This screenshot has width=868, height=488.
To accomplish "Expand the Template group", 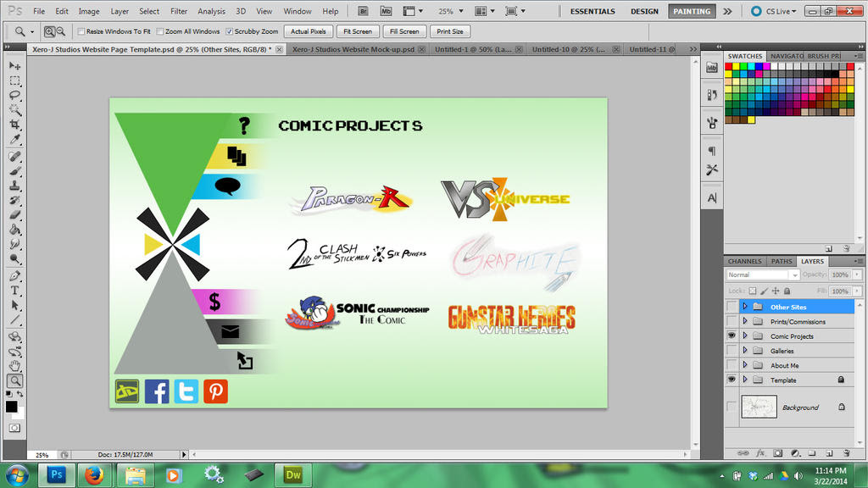I will (745, 380).
